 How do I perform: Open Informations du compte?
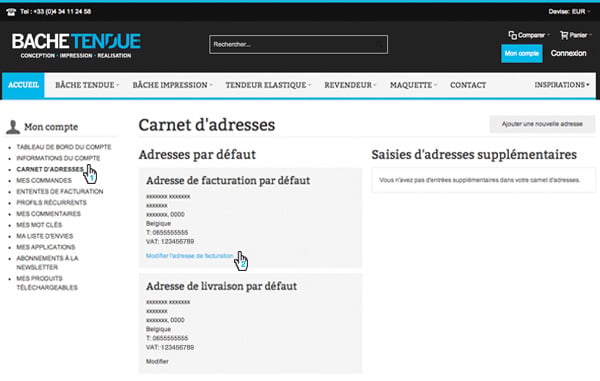click(x=58, y=158)
